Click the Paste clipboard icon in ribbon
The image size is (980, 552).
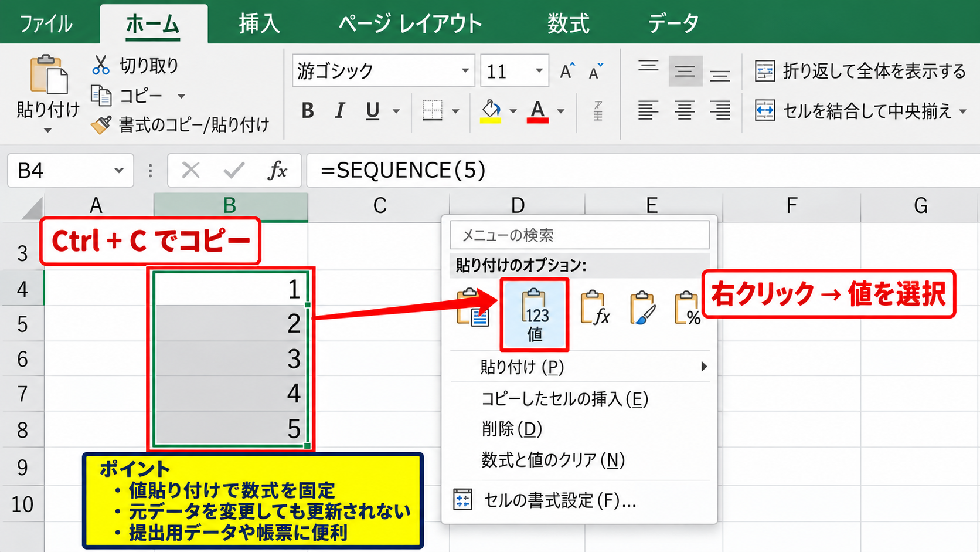pyautogui.click(x=49, y=75)
